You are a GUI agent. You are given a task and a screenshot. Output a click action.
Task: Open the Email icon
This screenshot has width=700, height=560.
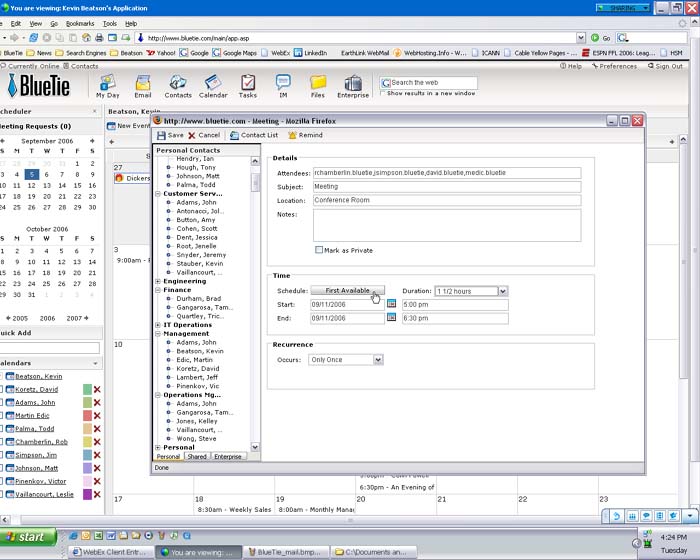[143, 86]
